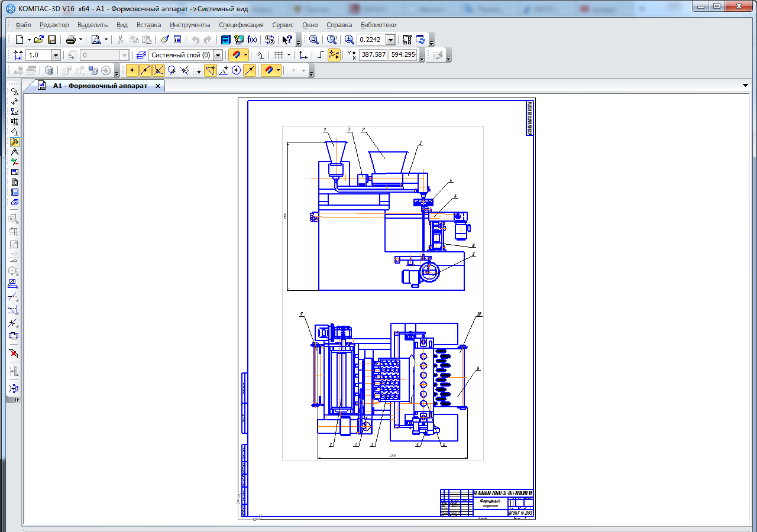This screenshot has height=532, width=757.
Task: Close the A1 document tab
Action: coord(158,86)
